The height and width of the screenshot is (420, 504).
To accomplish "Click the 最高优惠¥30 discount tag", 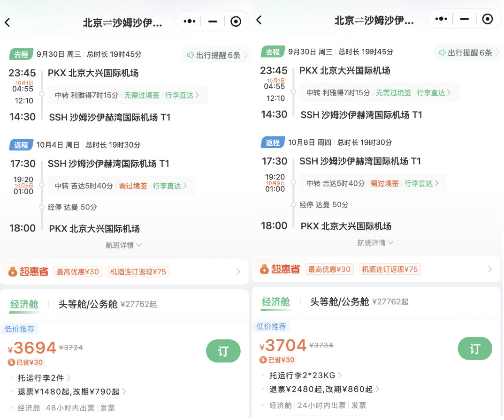I will (x=77, y=271).
